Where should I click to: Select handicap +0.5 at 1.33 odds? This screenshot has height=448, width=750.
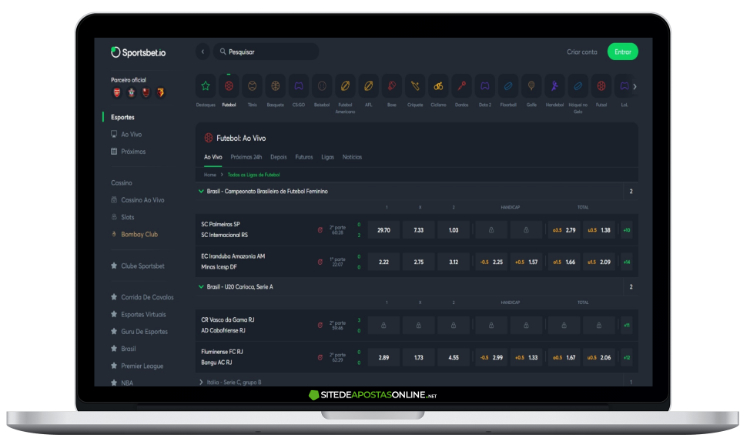tap(526, 357)
